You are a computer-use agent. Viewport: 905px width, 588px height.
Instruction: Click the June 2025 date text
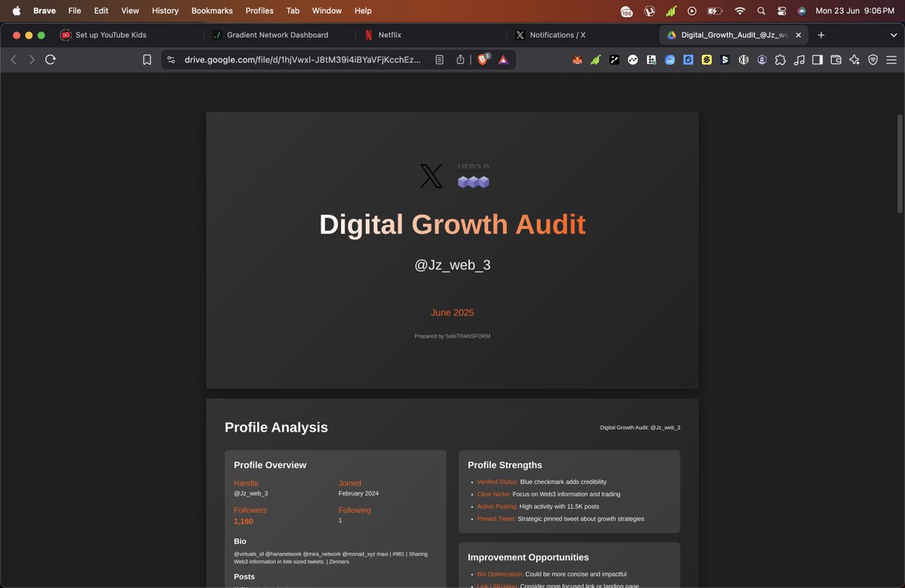click(x=452, y=313)
